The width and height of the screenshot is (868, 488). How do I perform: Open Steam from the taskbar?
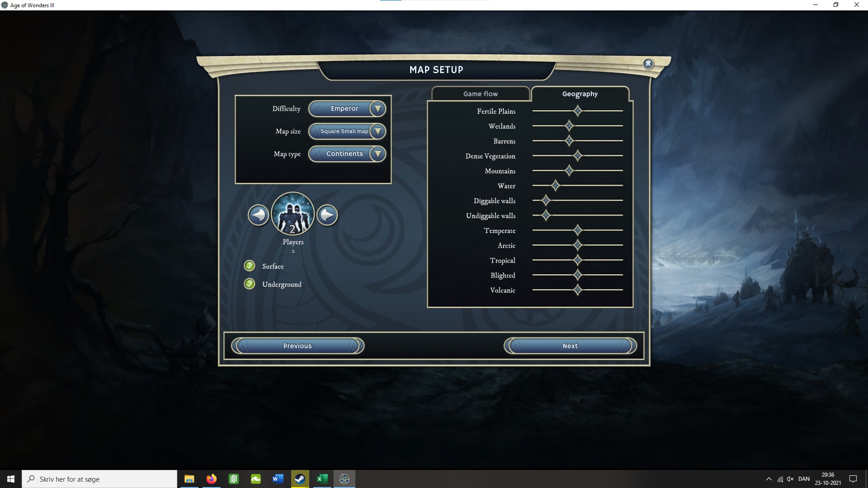pos(300,479)
